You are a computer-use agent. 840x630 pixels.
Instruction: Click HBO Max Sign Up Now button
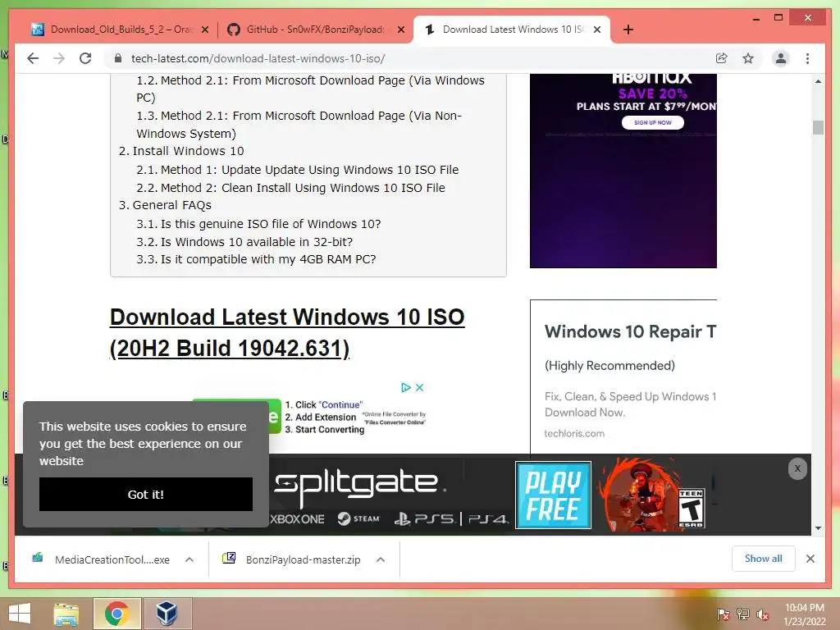(652, 123)
